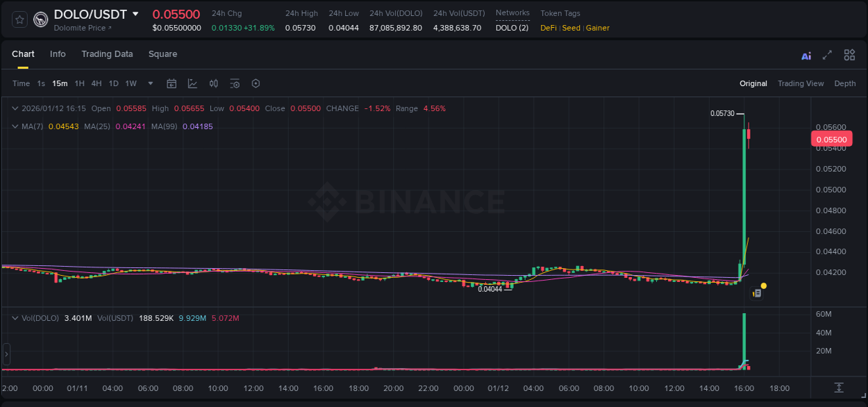Click the 0.05500 price label on the axis
This screenshot has height=407, width=868.
[x=831, y=139]
